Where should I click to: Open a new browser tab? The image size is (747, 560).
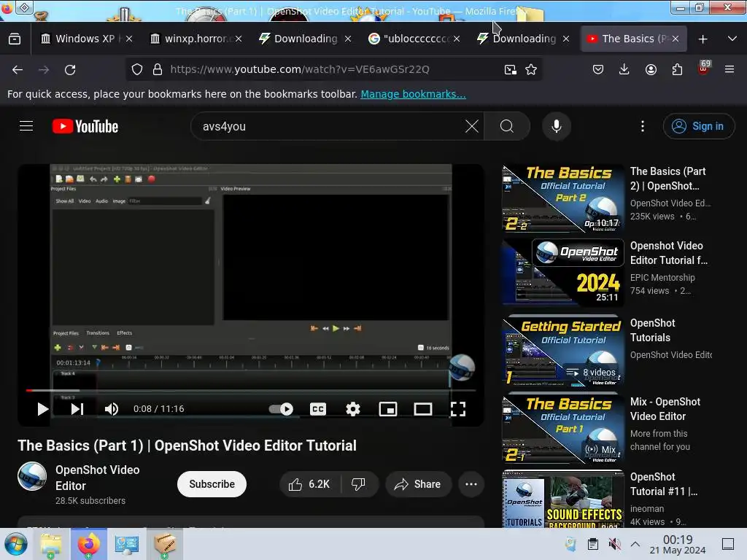pos(703,39)
